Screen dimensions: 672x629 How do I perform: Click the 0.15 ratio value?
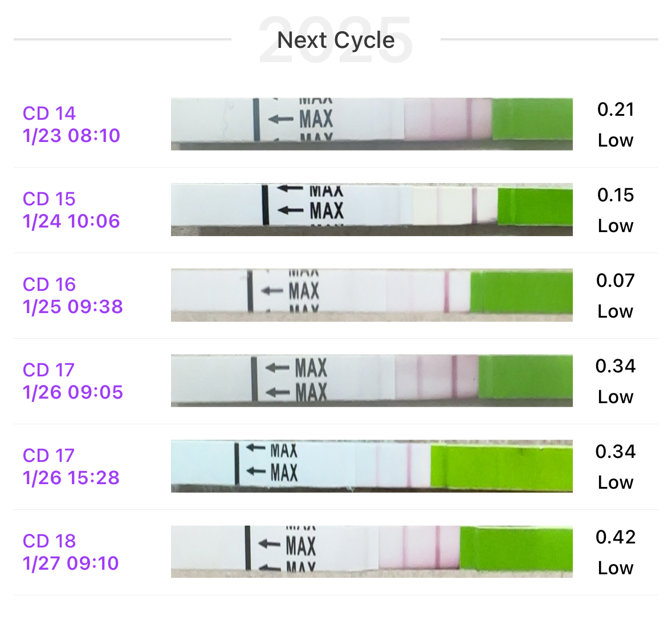tap(616, 195)
